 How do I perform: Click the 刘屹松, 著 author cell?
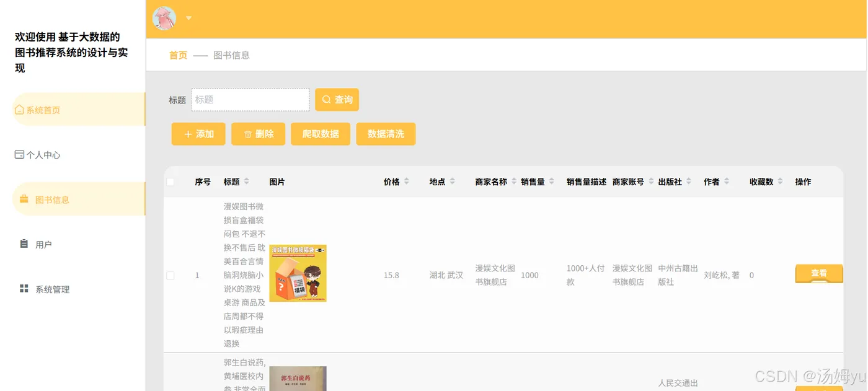722,275
